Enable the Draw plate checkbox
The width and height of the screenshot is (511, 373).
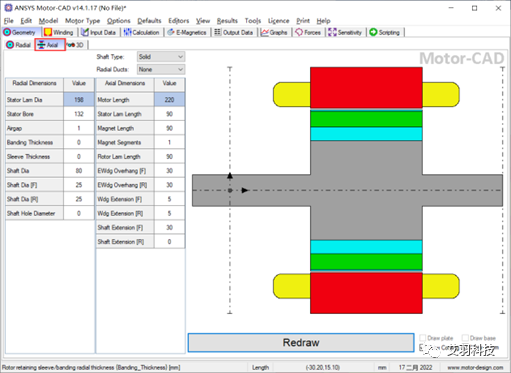coord(423,338)
